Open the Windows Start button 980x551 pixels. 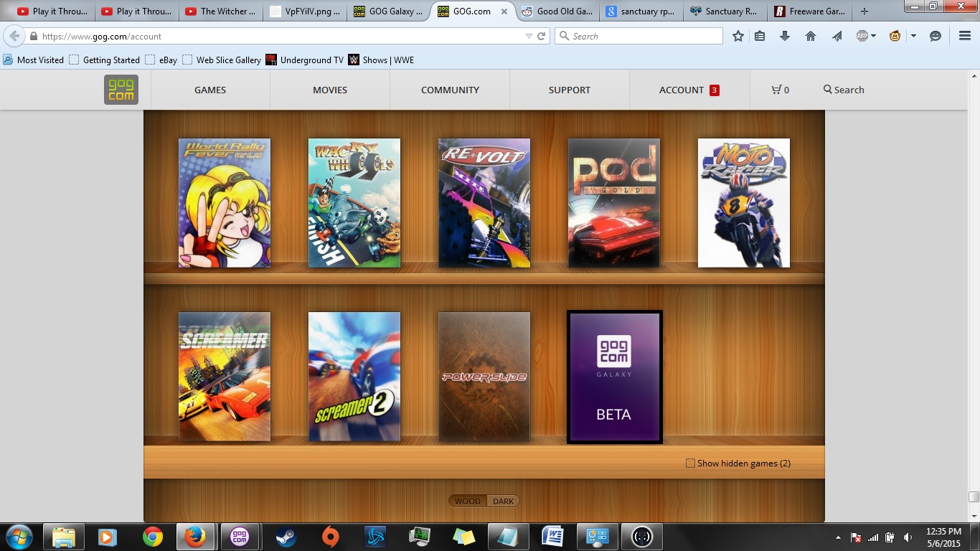[19, 537]
